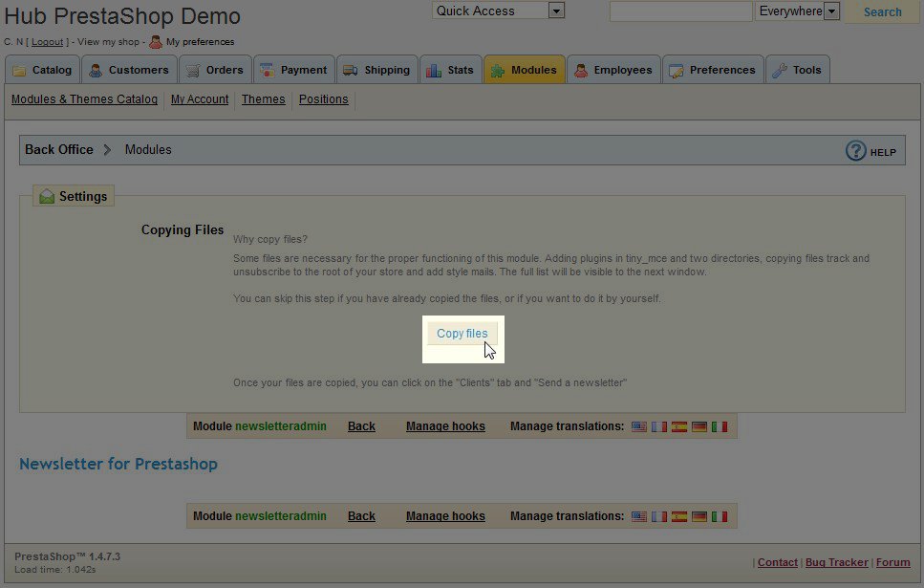Switch to the Employees tab
Image resolution: width=924 pixels, height=588 pixels.
click(612, 70)
